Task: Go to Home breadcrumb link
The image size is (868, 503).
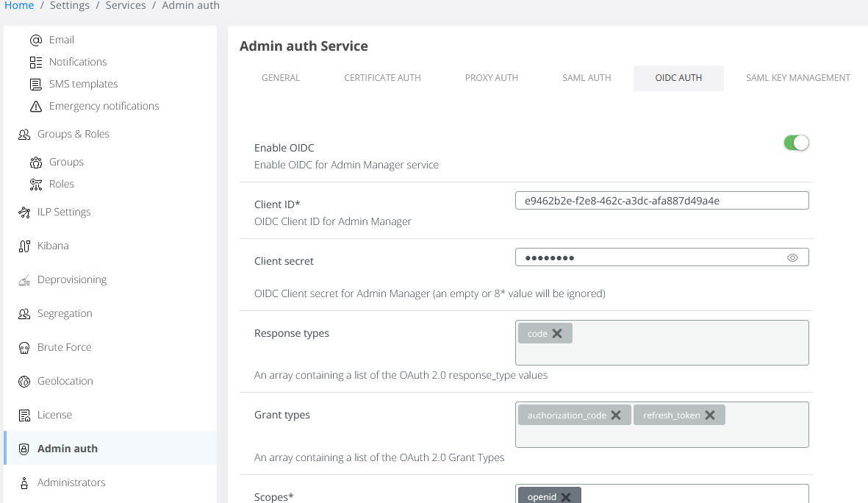Action: click(x=19, y=6)
